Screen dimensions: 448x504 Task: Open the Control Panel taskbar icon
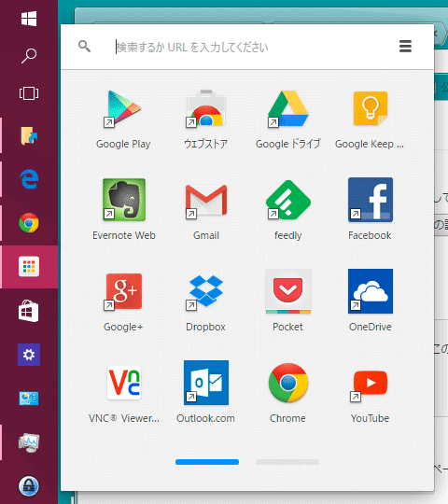(x=29, y=399)
